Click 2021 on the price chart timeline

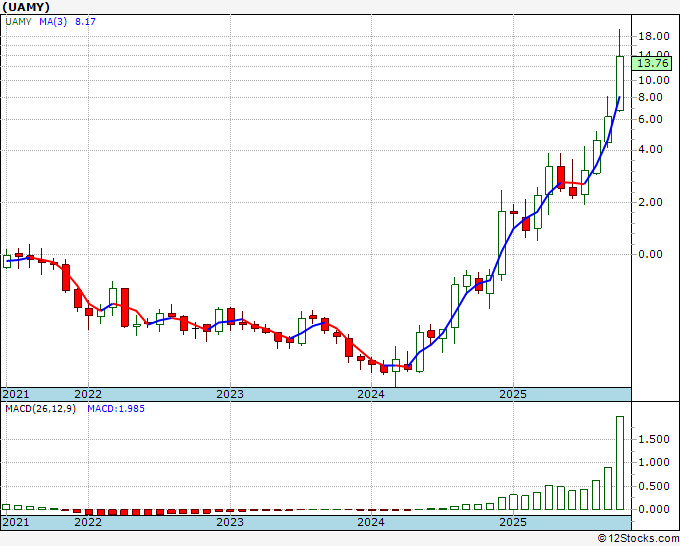[16, 394]
